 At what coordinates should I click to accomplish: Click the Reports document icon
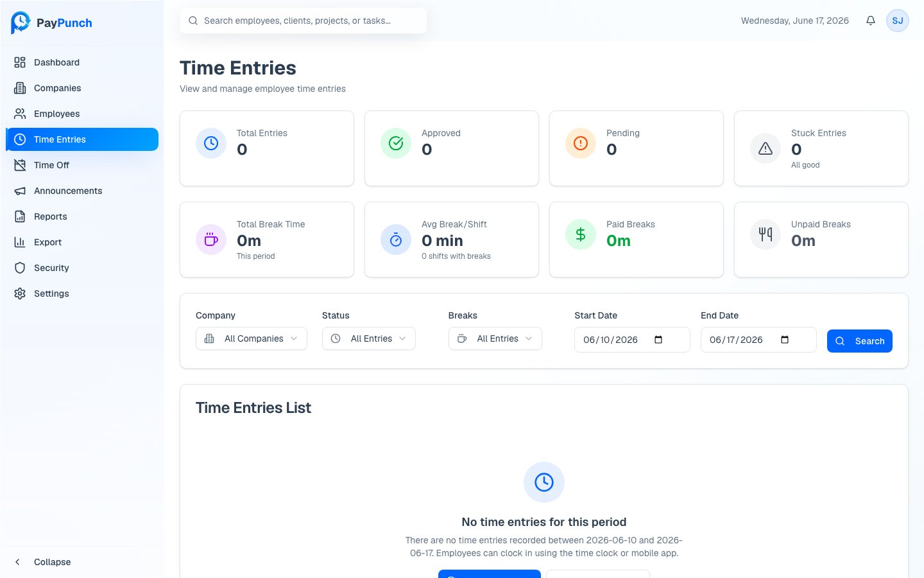click(20, 216)
